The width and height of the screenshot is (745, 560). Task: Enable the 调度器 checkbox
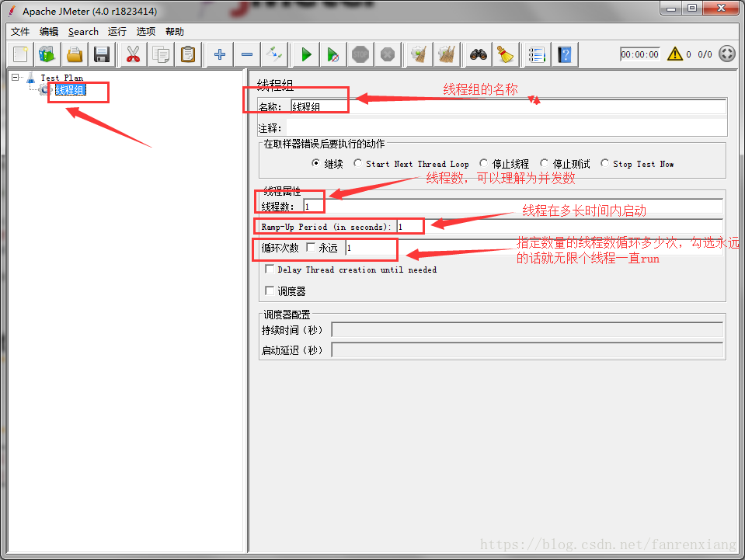click(270, 290)
